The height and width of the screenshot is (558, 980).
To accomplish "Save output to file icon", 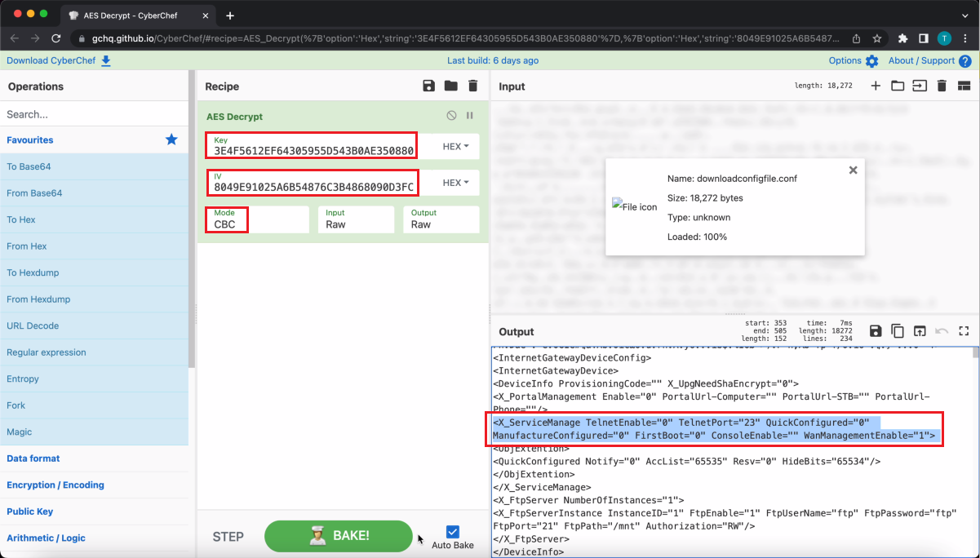I will click(876, 331).
